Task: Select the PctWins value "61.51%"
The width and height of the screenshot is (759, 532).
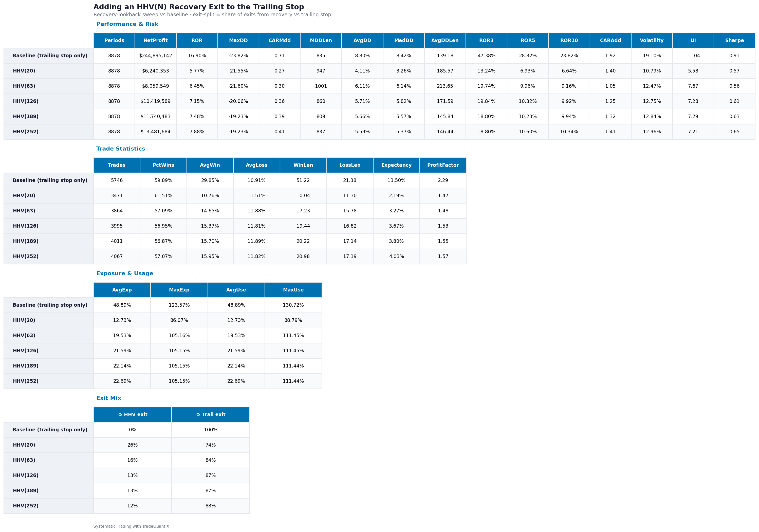Action: click(163, 196)
